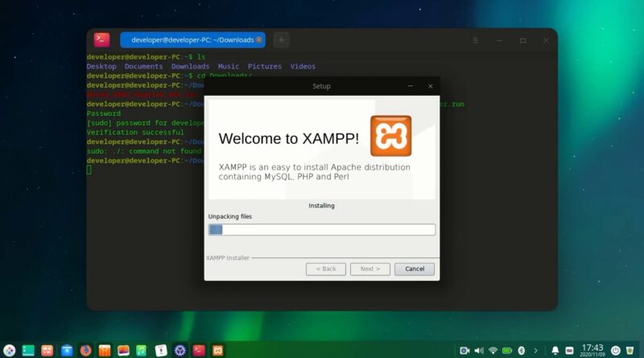The width and height of the screenshot is (644, 358).
Task: Launch Firefox from the dock
Action: coord(85,351)
